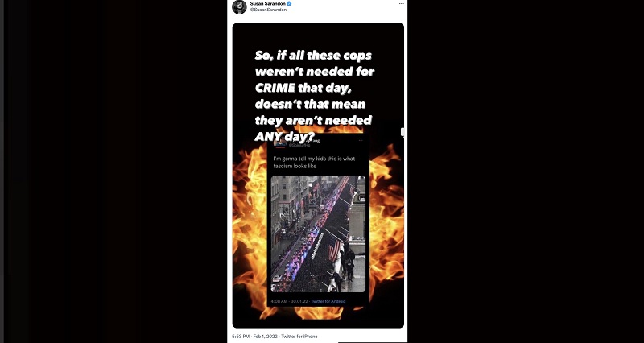Viewport: 644px width, 343px height.
Task: Click the American flag in the photo
Action: point(335,250)
